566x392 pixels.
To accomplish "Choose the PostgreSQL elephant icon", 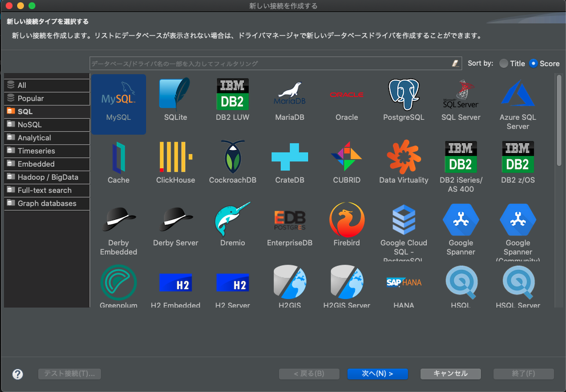I will (x=403, y=94).
